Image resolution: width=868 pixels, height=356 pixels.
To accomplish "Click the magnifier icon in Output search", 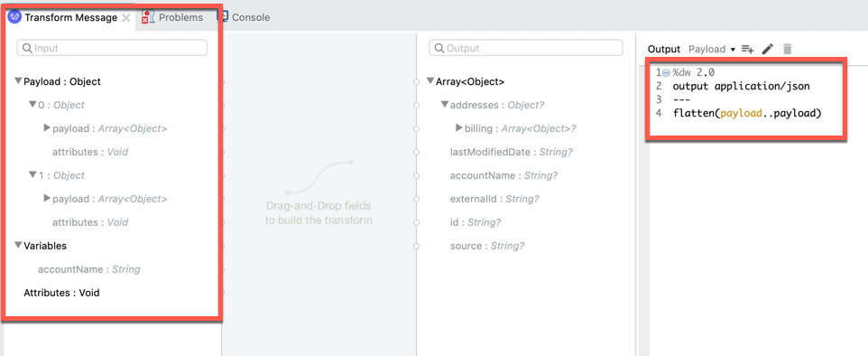I will (439, 48).
